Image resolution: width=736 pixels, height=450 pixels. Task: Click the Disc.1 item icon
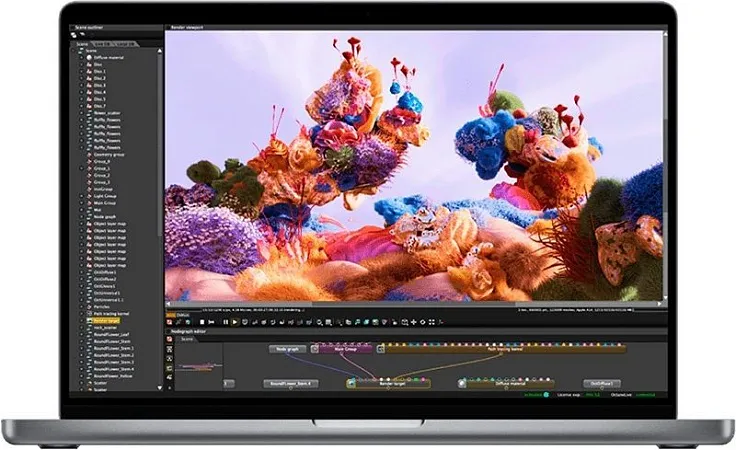[x=89, y=71]
